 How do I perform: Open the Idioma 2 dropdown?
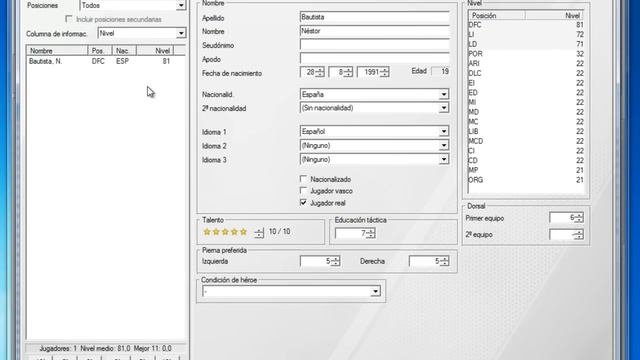point(374,145)
